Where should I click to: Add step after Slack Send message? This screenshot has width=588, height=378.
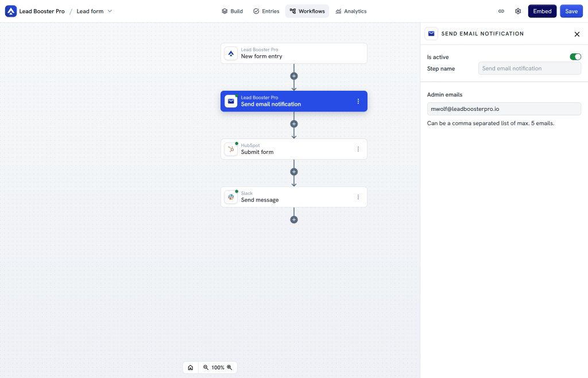(294, 220)
